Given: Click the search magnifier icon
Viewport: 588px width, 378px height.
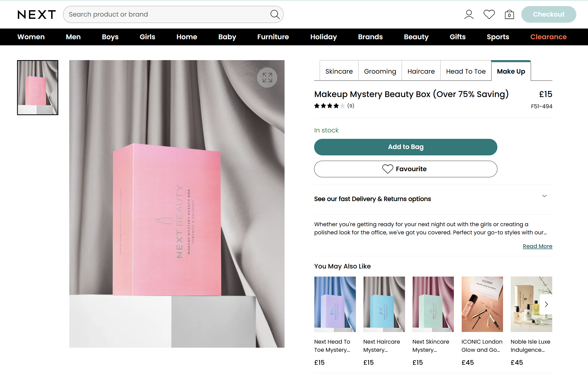Looking at the screenshot, I should (x=275, y=15).
